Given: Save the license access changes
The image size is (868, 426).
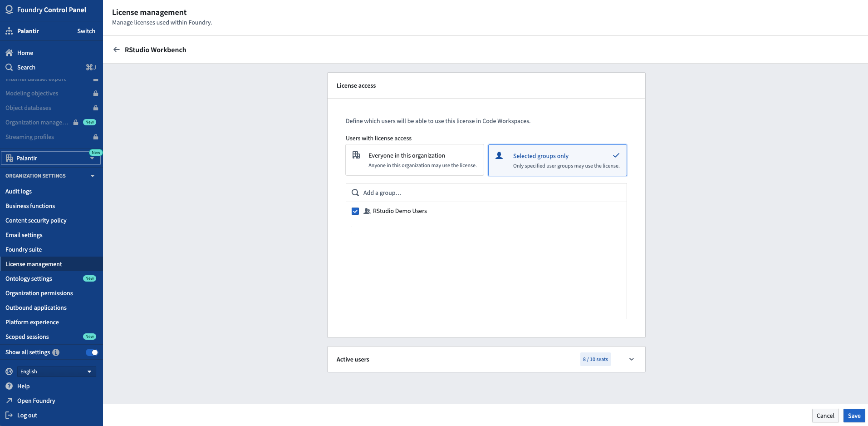Looking at the screenshot, I should [854, 416].
